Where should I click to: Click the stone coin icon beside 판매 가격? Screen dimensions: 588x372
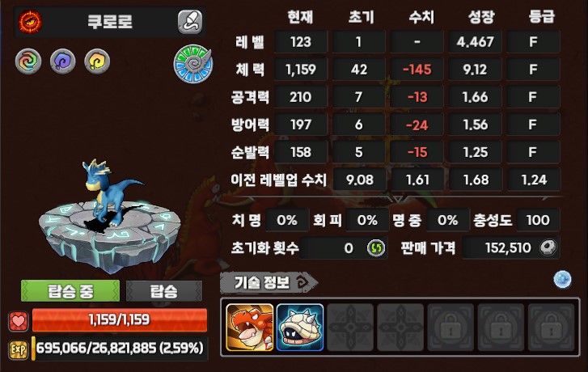[x=548, y=247]
